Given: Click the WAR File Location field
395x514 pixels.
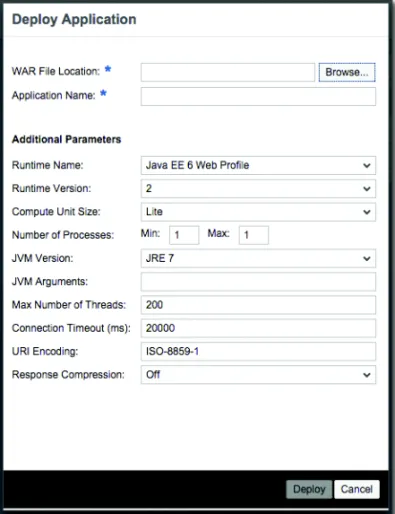Looking at the screenshot, I should [x=228, y=72].
